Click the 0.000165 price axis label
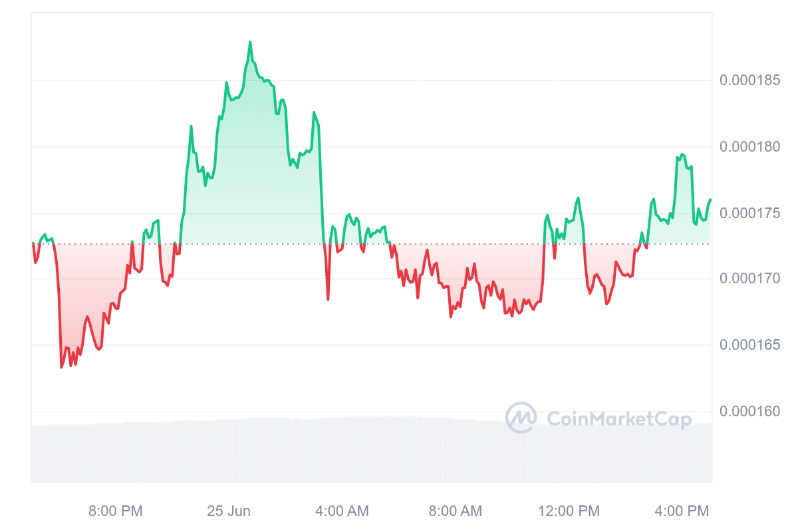Screen dimensions: 798x532 pyautogui.click(x=750, y=345)
